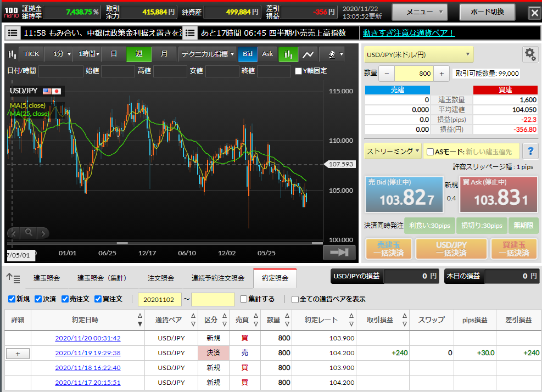Viewport: 542px width, 392px height.
Task: Select the TICK chart timeframe
Action: tap(31, 54)
